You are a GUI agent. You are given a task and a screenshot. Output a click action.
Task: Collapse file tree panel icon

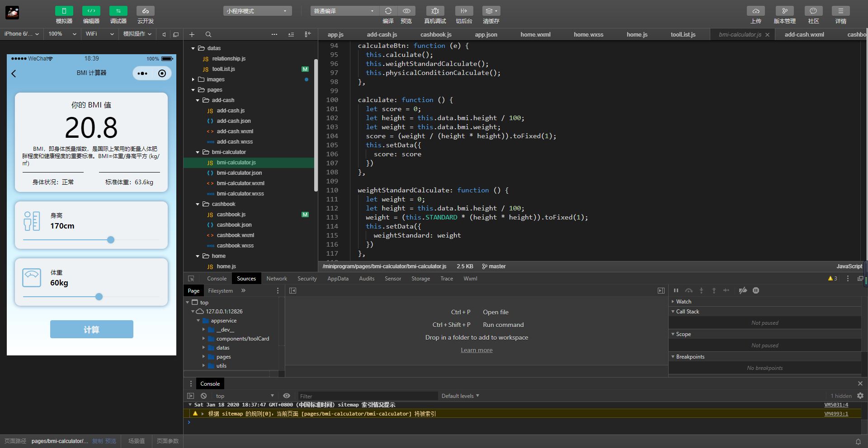pyautogui.click(x=308, y=34)
